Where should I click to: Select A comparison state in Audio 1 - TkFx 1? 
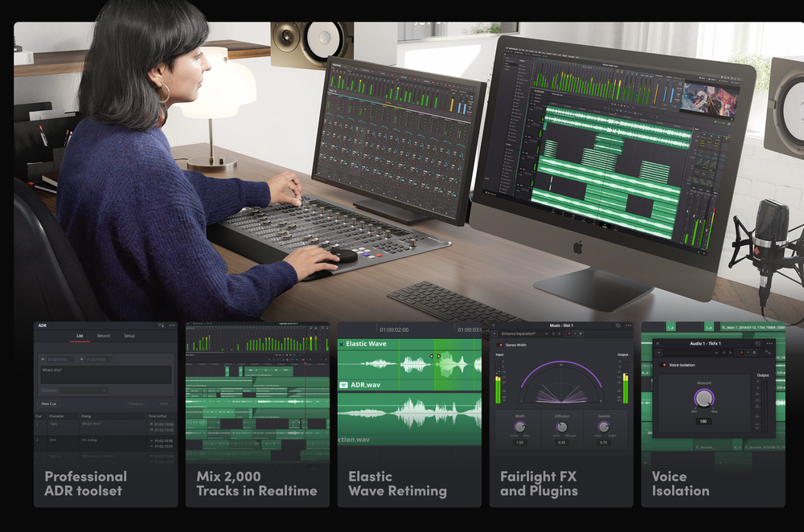pos(741,353)
